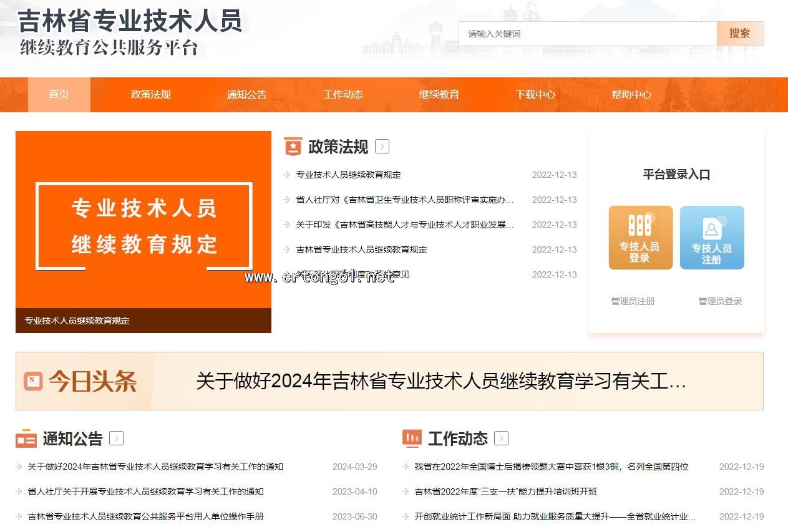Expand more 通知公告 items via arrow
This screenshot has width=788, height=532.
(x=116, y=438)
